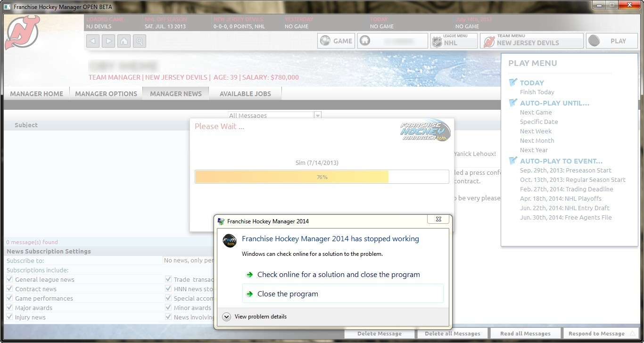Go to the home screen icon
644x343 pixels.
coord(124,41)
